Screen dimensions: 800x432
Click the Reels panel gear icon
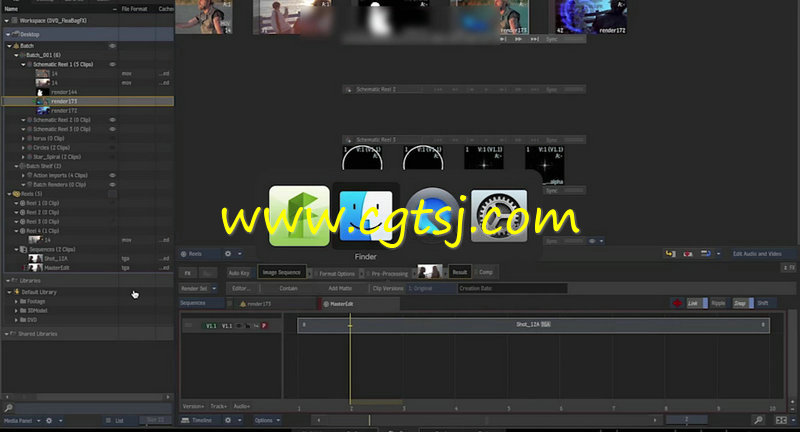228,253
